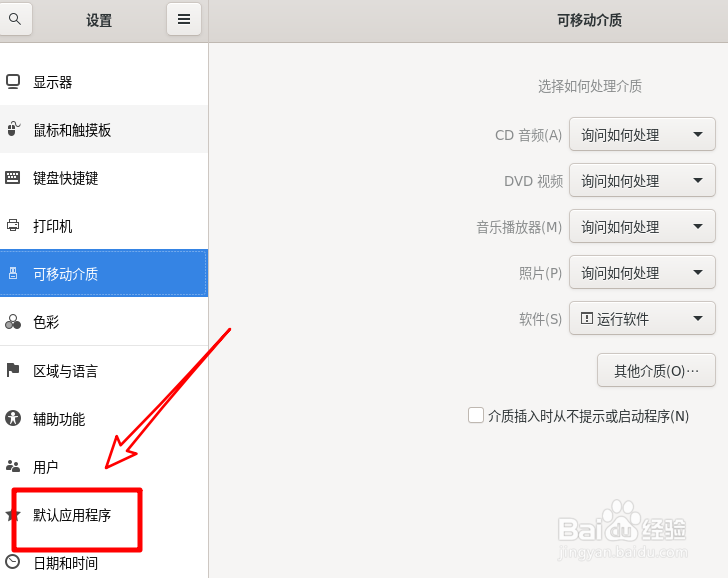Viewport: 728px width, 578px height.
Task: Open 用户 settings
Action: point(104,467)
